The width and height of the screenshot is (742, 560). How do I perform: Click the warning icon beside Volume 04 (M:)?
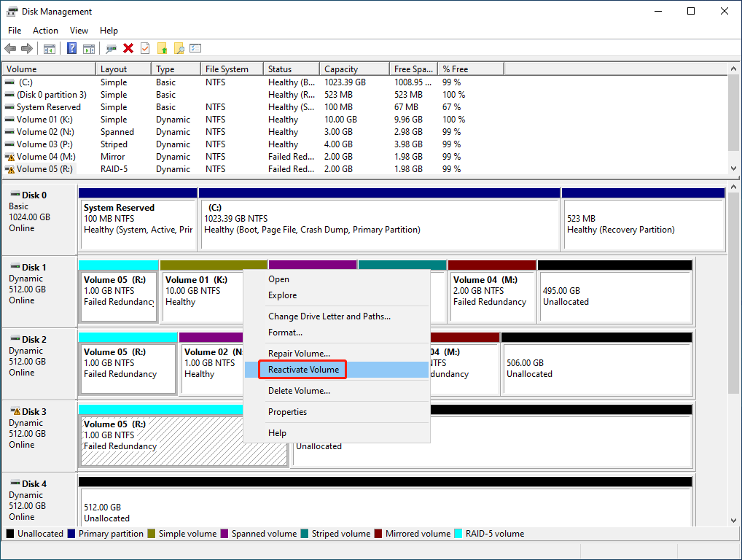coord(10,157)
